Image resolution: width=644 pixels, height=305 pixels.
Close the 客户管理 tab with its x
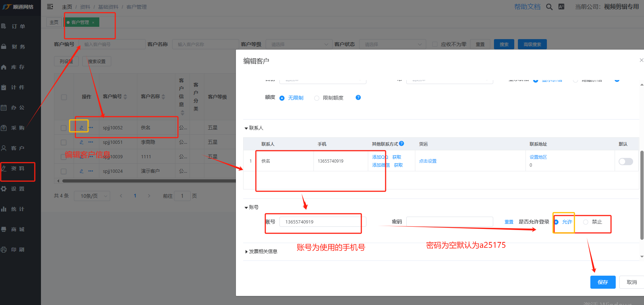pyautogui.click(x=93, y=22)
